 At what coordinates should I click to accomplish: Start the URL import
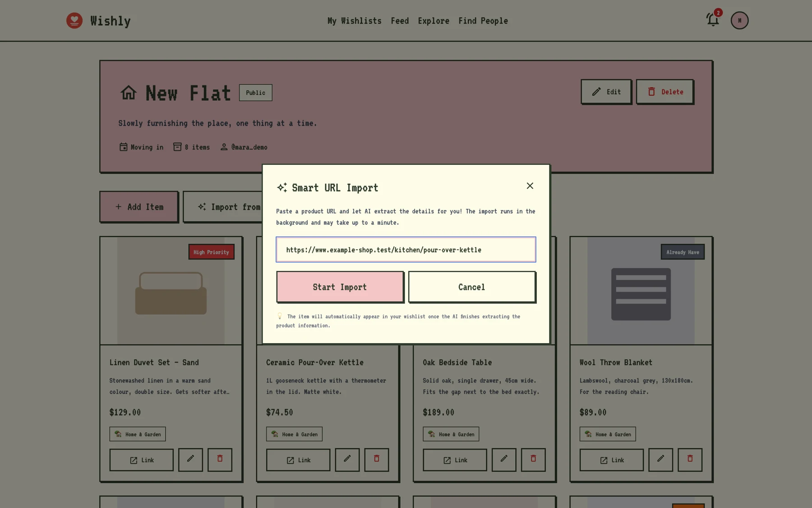[x=340, y=287]
